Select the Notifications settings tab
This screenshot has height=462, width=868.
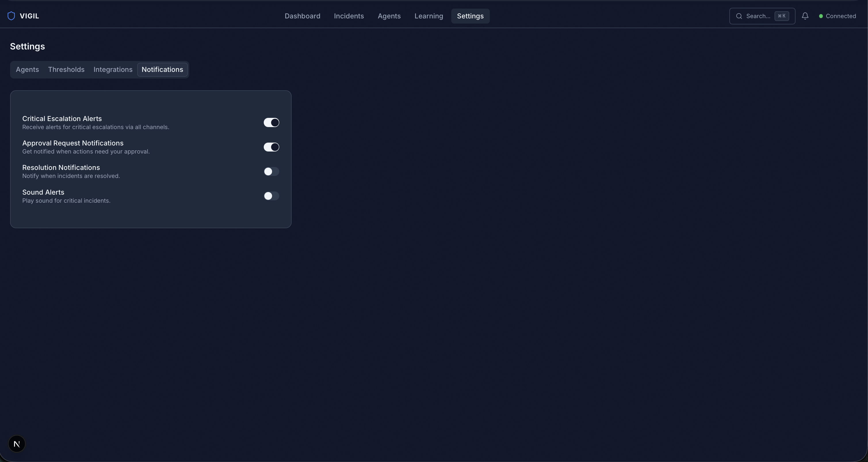point(162,69)
